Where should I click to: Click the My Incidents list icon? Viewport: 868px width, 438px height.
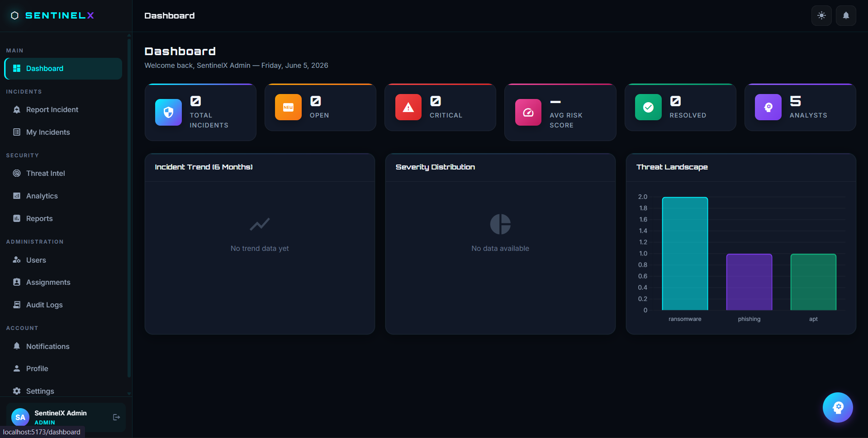point(17,132)
